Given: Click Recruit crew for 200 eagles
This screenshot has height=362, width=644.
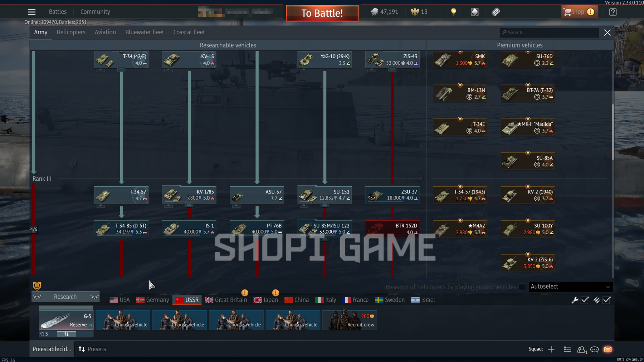Looking at the screenshot, I should click(350, 320).
